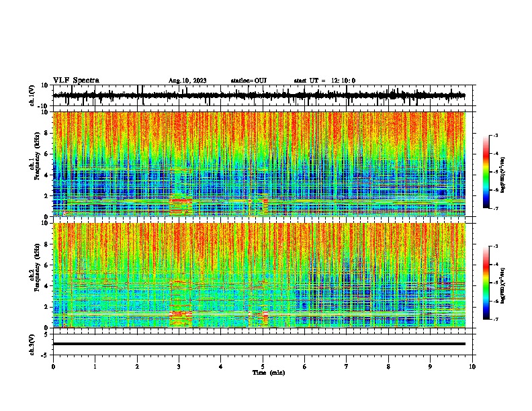This screenshot has width=532, height=411.
Task: Click the "ch.3(V)" axis label
Action: (x=32, y=345)
